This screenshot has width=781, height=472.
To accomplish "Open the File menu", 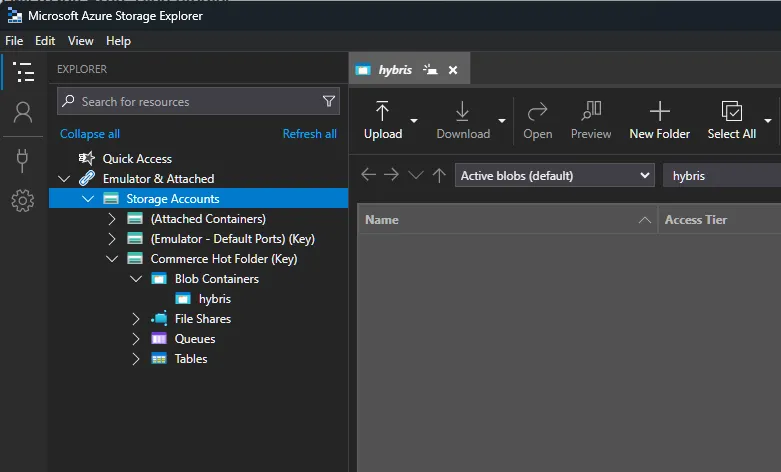I will click(14, 41).
